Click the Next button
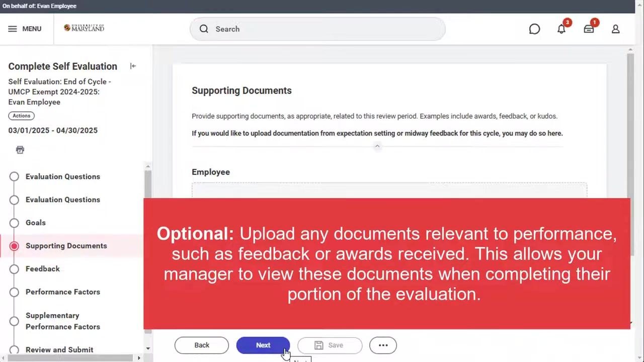644x362 pixels. click(263, 345)
